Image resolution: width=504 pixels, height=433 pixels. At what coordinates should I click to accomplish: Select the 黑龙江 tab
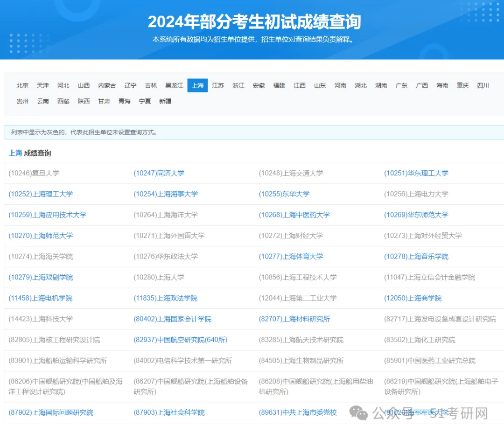(x=174, y=85)
